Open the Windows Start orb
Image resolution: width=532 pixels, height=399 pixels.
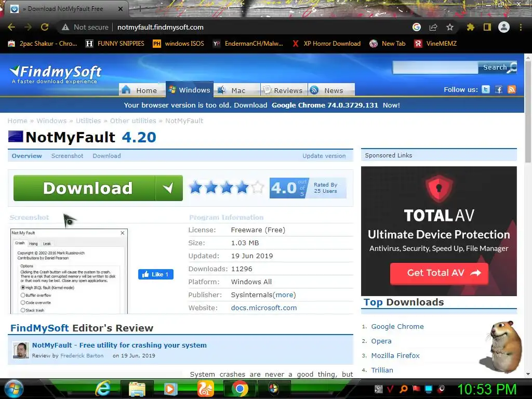point(14,389)
